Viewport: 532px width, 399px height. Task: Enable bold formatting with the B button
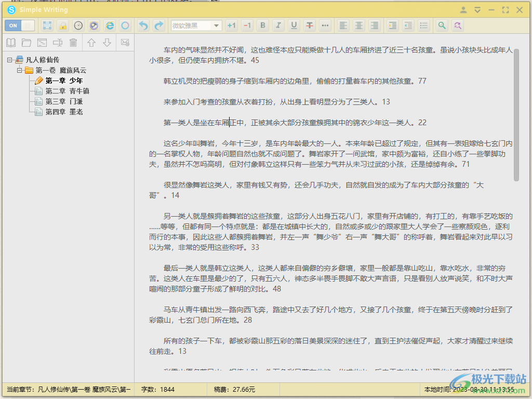point(263,25)
